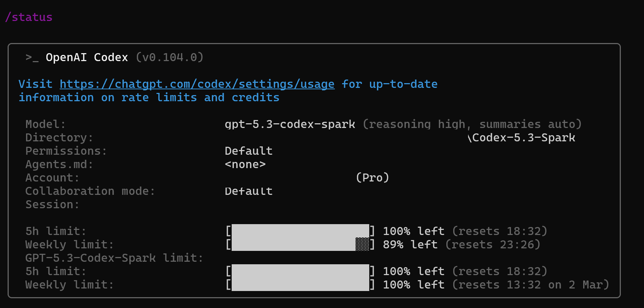644x308 pixels.
Task: Select the OpenAI Codex title text
Action: (87, 57)
